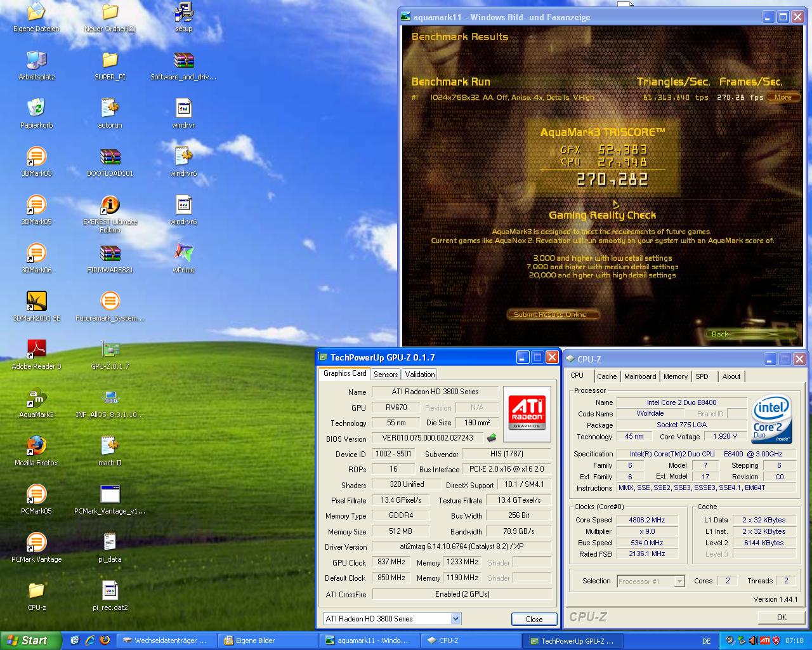This screenshot has width=812, height=650.
Task: Click the Close button in GPU-Z
Action: click(534, 619)
